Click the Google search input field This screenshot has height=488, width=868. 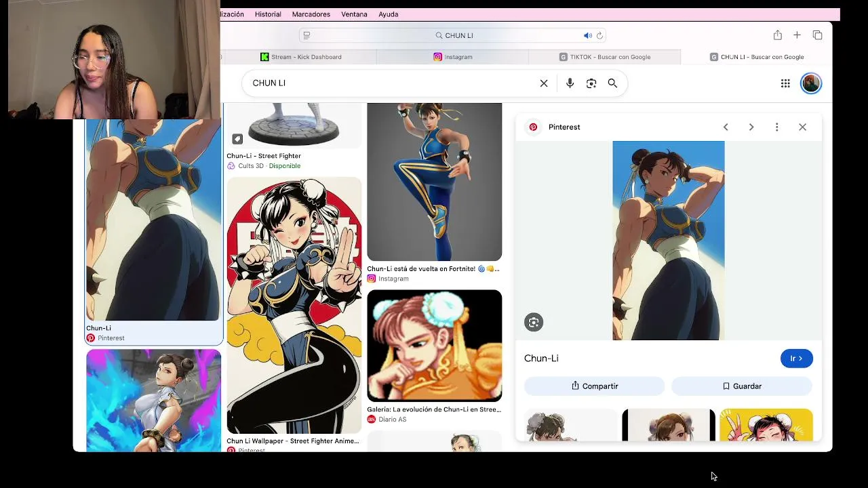(392, 83)
